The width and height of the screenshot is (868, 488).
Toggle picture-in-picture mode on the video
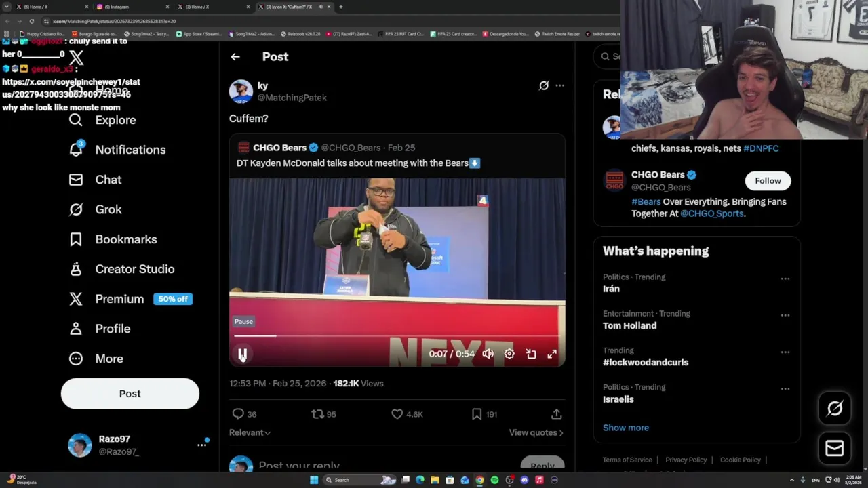point(531,354)
